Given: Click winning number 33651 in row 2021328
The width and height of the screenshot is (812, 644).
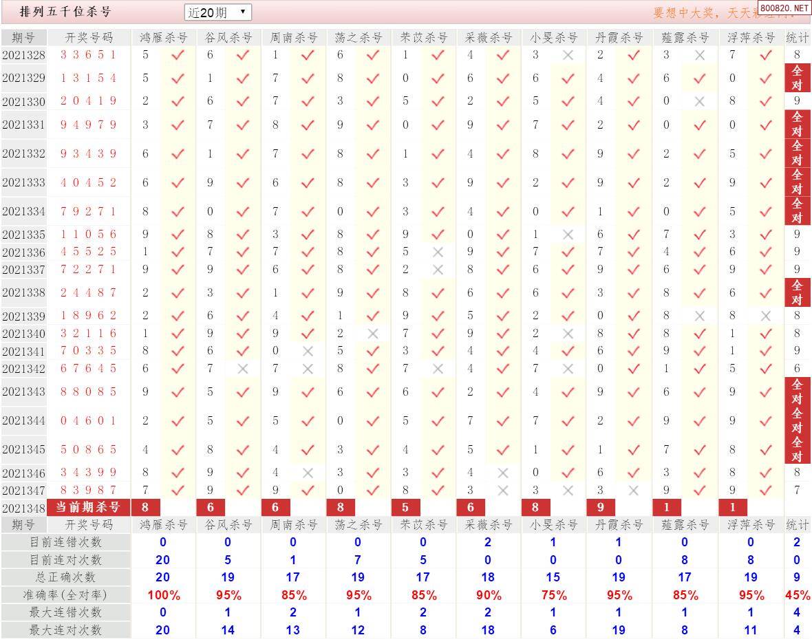Looking at the screenshot, I should tap(89, 55).
